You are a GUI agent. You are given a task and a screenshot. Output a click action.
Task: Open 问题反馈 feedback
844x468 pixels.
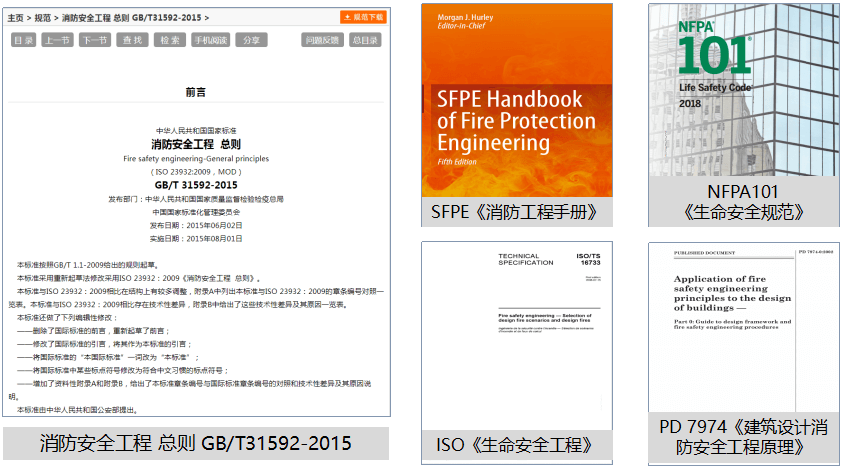(x=321, y=40)
